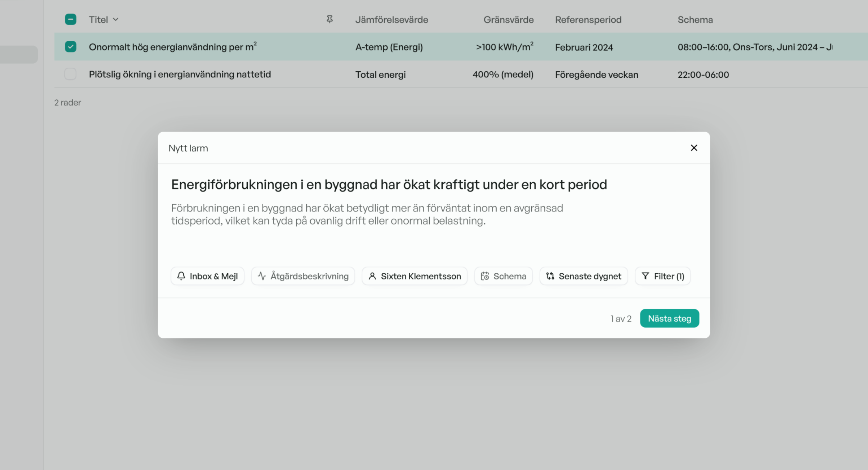Toggle the select-all checkbox in table header
The width and height of the screenshot is (868, 470).
pyautogui.click(x=71, y=19)
